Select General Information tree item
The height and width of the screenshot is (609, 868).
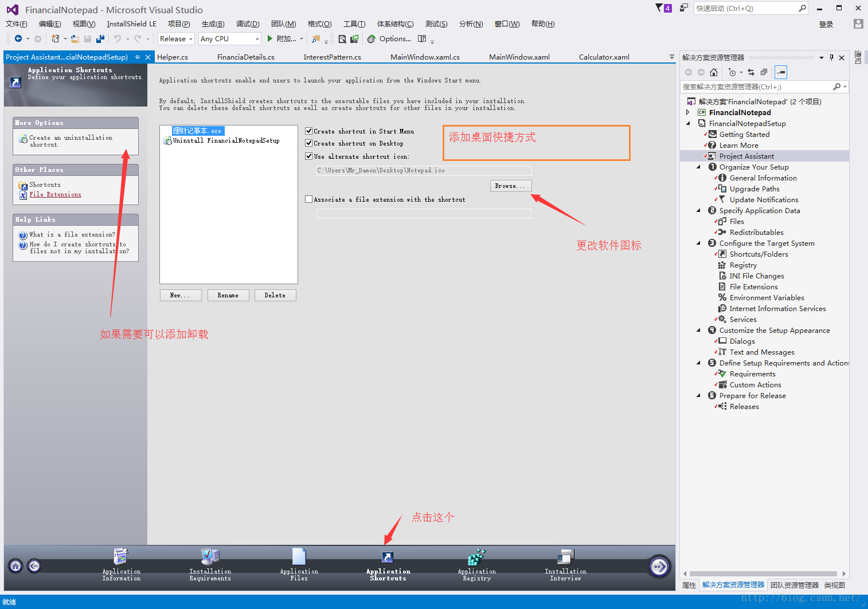tap(763, 178)
